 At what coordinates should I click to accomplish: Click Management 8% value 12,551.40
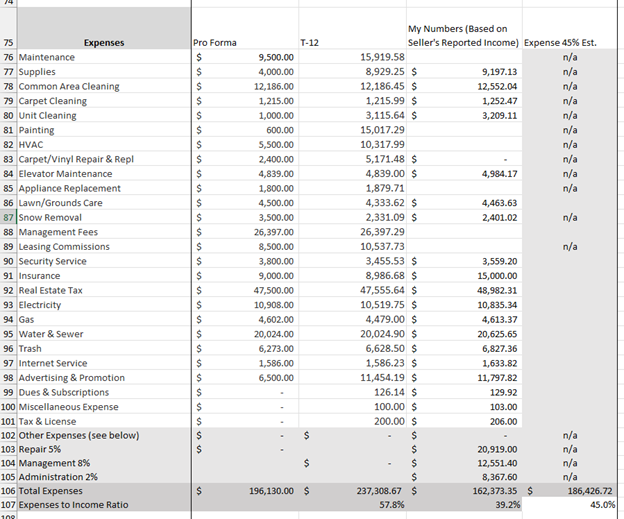pyautogui.click(x=464, y=463)
